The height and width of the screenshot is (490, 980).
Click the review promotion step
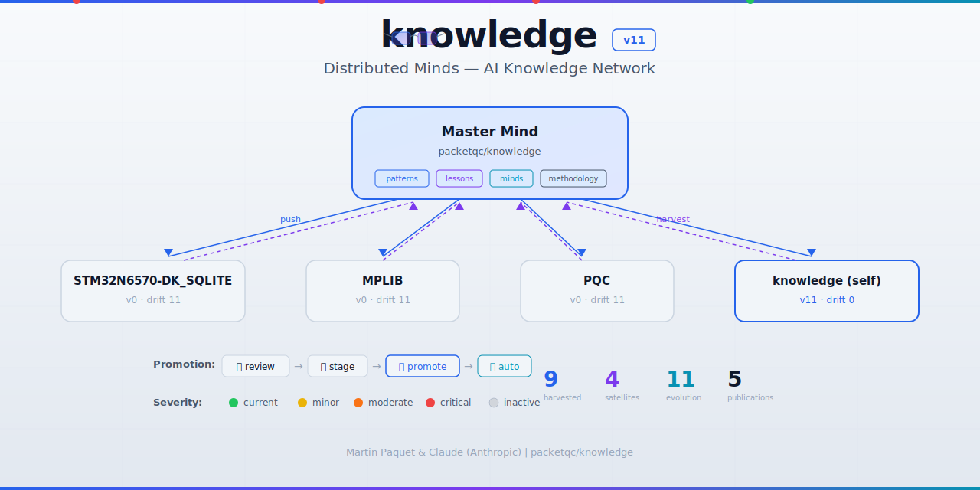[256, 366]
